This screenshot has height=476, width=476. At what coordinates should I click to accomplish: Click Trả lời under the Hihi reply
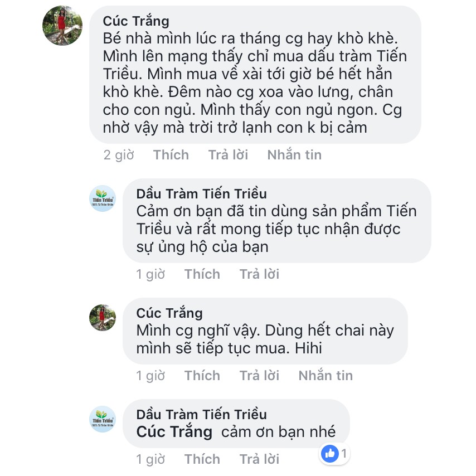[259, 376]
